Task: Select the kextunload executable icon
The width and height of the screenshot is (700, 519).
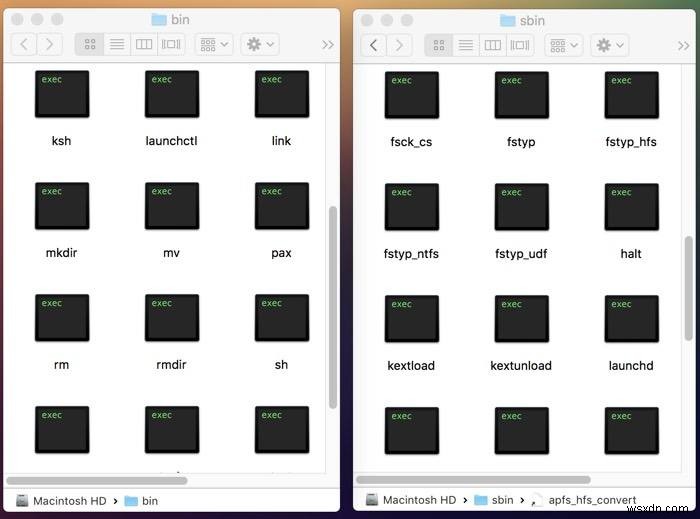Action: tap(521, 319)
